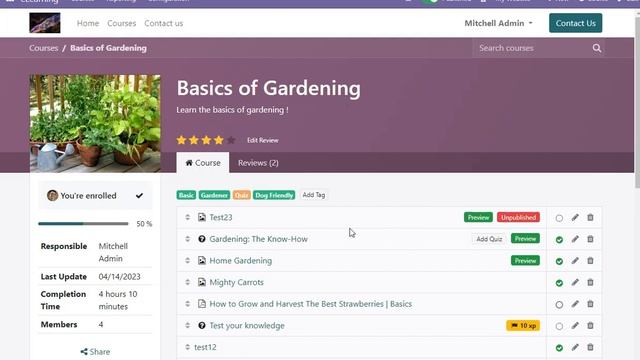640x360 pixels.
Task: Toggle completion of Mighty Carrots
Action: 559,283
